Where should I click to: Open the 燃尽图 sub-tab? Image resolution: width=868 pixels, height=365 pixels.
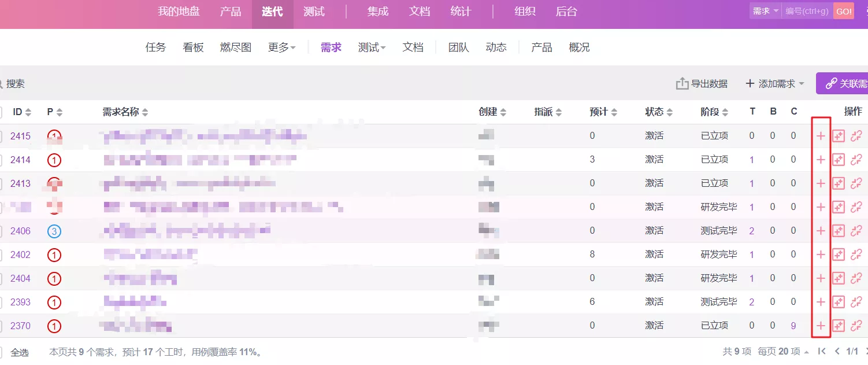click(236, 47)
